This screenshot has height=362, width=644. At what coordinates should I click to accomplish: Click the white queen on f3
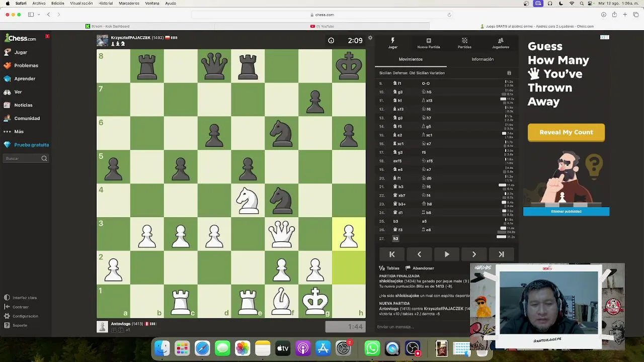tap(282, 234)
